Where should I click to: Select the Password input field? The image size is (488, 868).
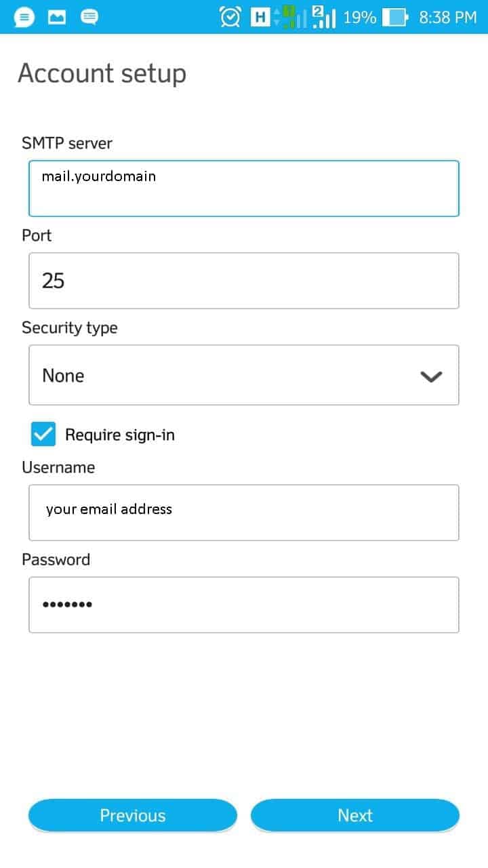point(244,605)
